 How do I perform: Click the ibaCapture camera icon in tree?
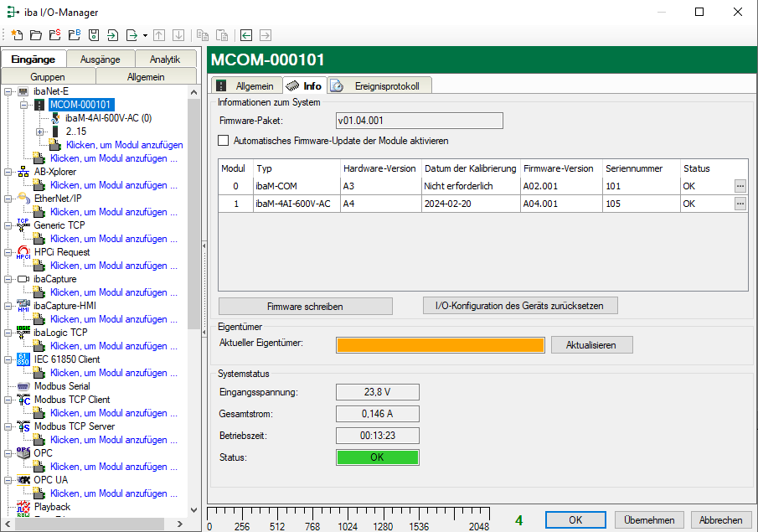click(x=23, y=279)
